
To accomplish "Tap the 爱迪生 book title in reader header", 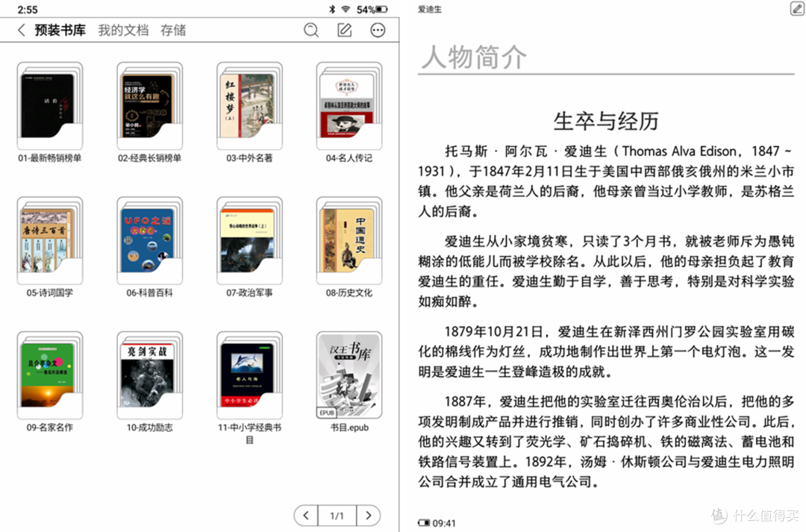I will 430,9.
